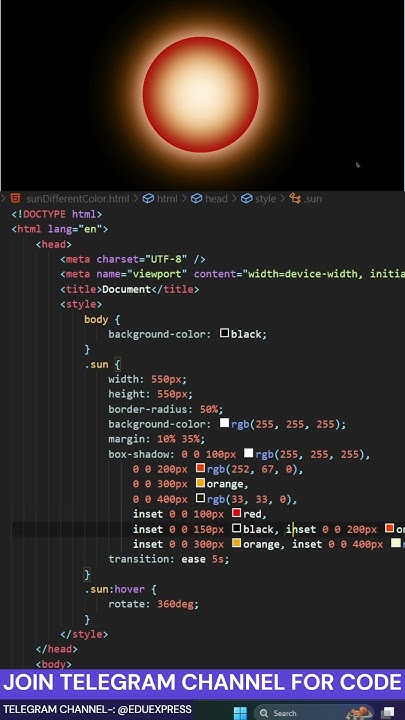This screenshot has width=405, height=720.
Task: Click the opening <head> tag
Action: pyautogui.click(x=54, y=244)
